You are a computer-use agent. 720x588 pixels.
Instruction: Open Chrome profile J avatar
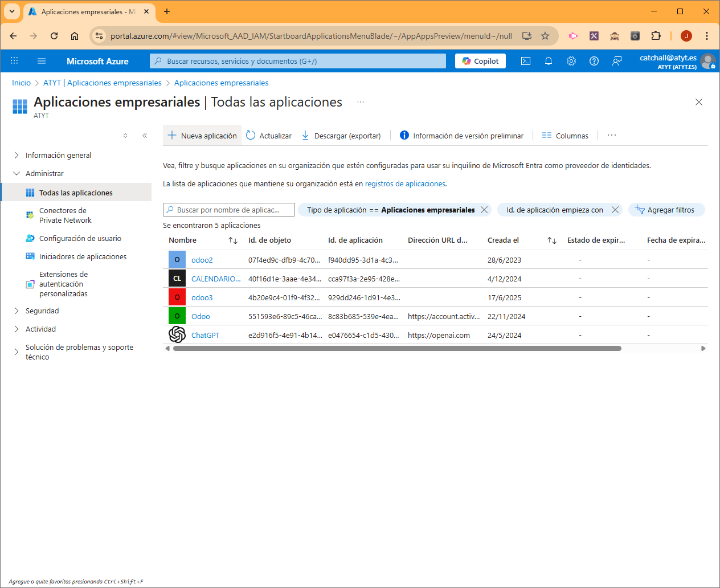[x=686, y=36]
